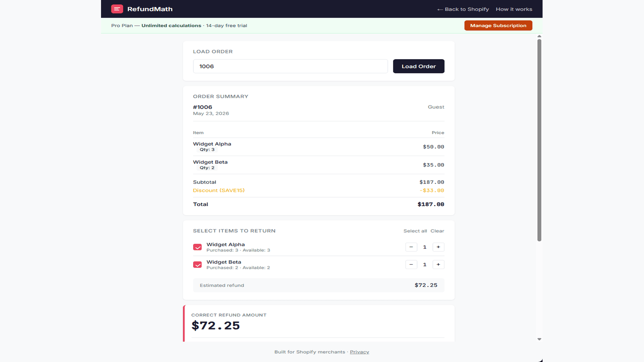The height and width of the screenshot is (362, 644).
Task: Click the -$33.00 discount amount
Action: (x=432, y=190)
